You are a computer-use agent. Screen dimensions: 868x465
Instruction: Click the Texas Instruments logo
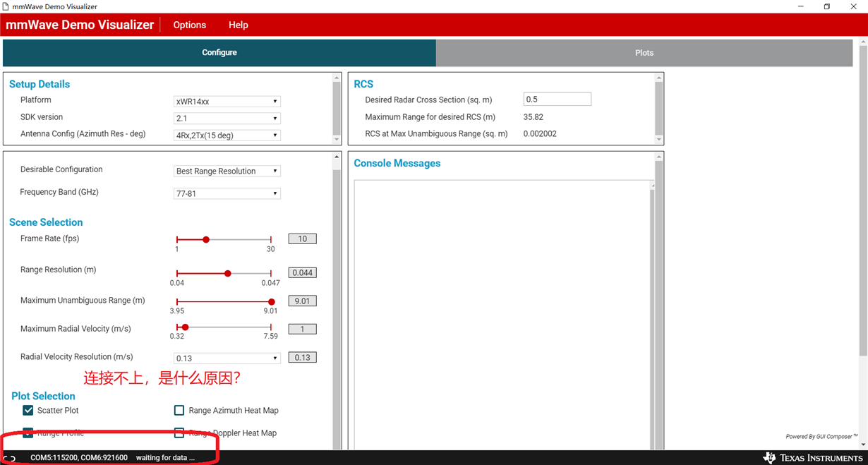[x=813, y=458]
